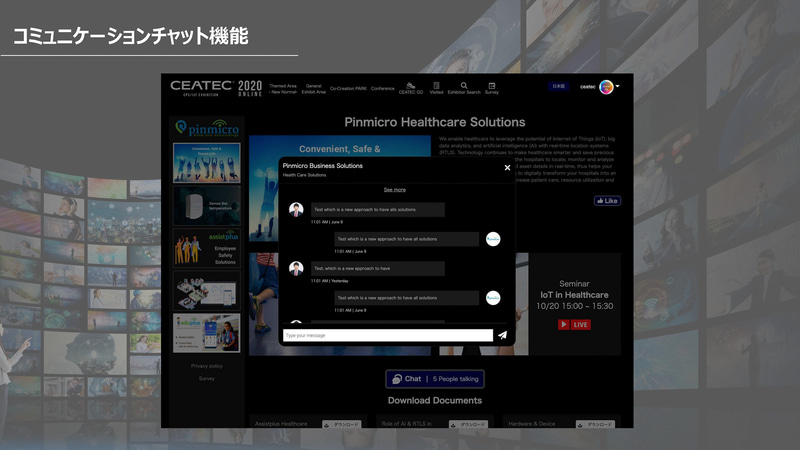
Task: Open the CEATEC GO shoe icon
Action: coord(411,86)
